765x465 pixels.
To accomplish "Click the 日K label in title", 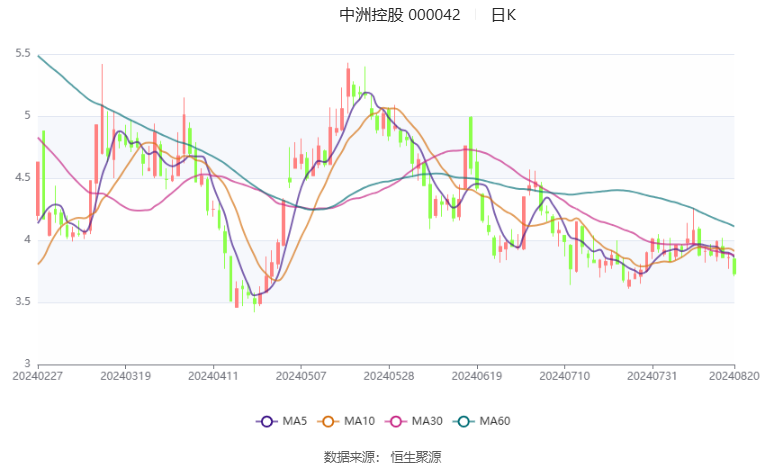I will [x=503, y=15].
